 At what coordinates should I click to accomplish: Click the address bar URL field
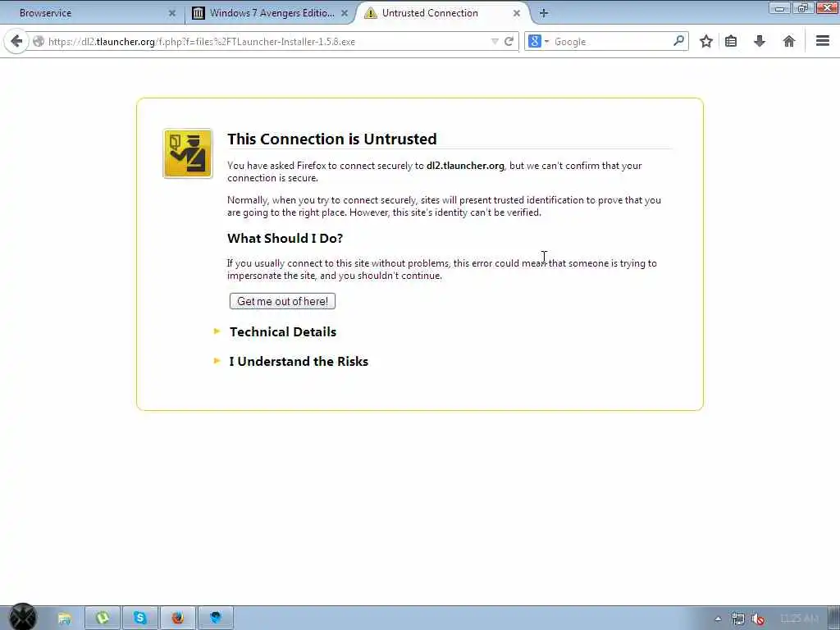pyautogui.click(x=267, y=41)
